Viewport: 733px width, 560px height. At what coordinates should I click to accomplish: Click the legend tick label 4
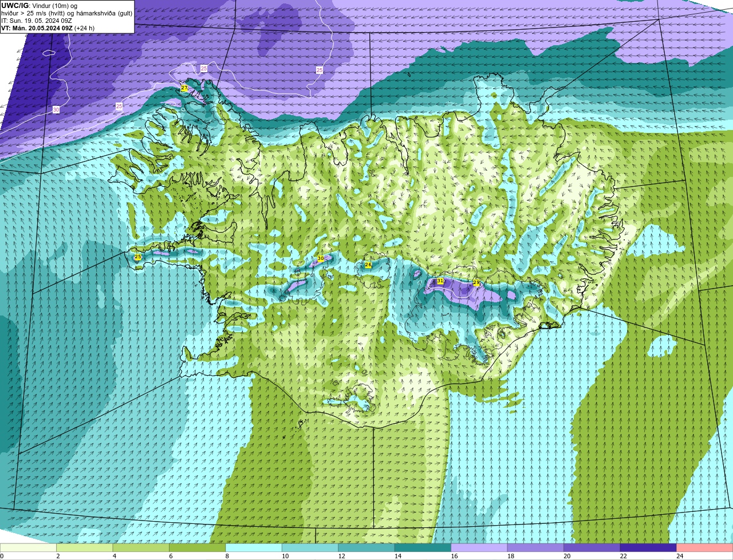click(114, 556)
